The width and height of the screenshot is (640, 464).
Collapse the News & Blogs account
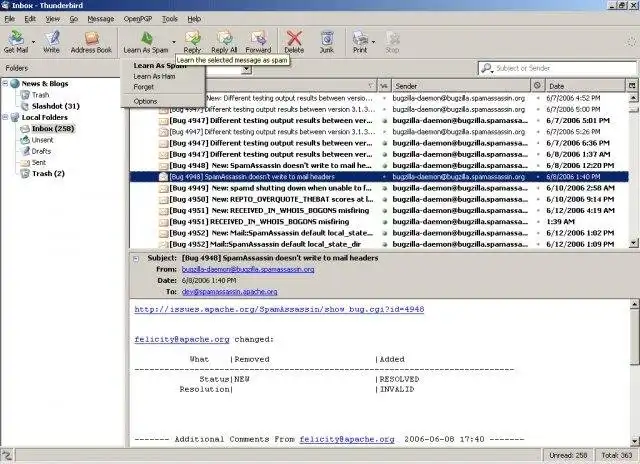click(x=5, y=83)
